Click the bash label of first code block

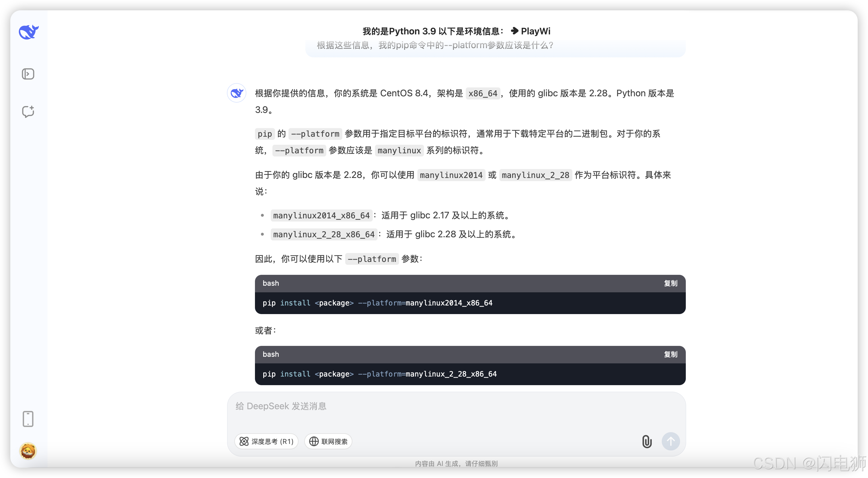point(271,283)
